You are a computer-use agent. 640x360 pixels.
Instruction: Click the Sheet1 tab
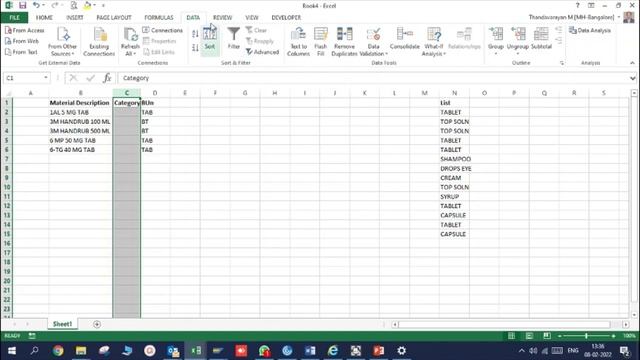click(x=62, y=324)
